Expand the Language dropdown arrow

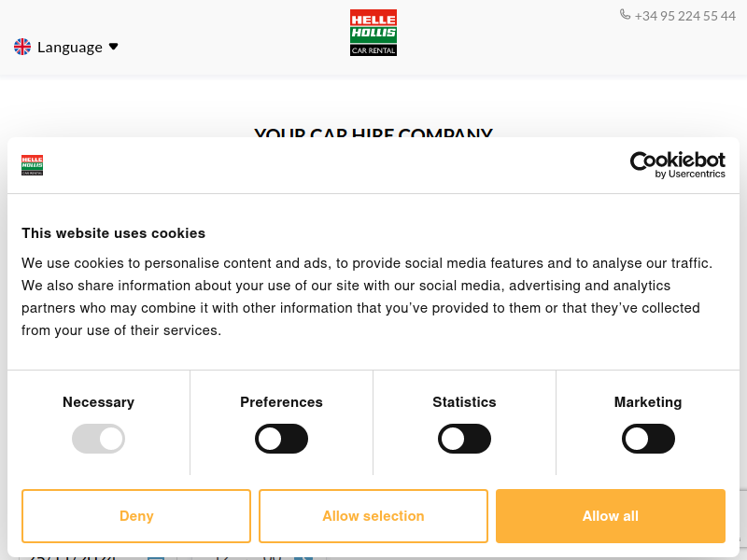113,47
